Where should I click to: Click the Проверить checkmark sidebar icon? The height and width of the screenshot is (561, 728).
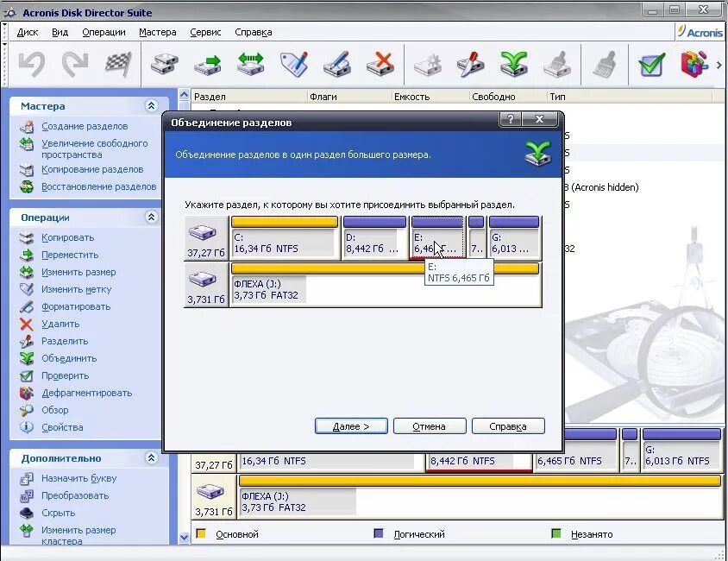[27, 375]
